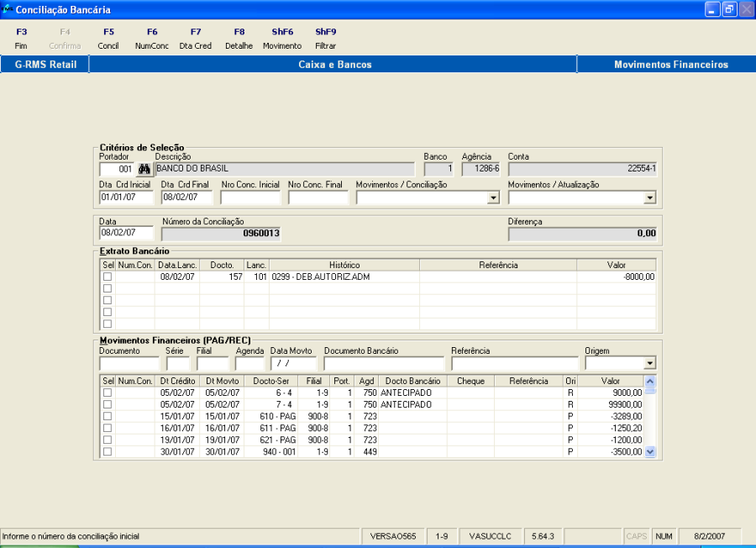Viewport: 756px width, 548px height.
Task: Select F7 Dta Cred in the toolbar
Action: point(196,37)
